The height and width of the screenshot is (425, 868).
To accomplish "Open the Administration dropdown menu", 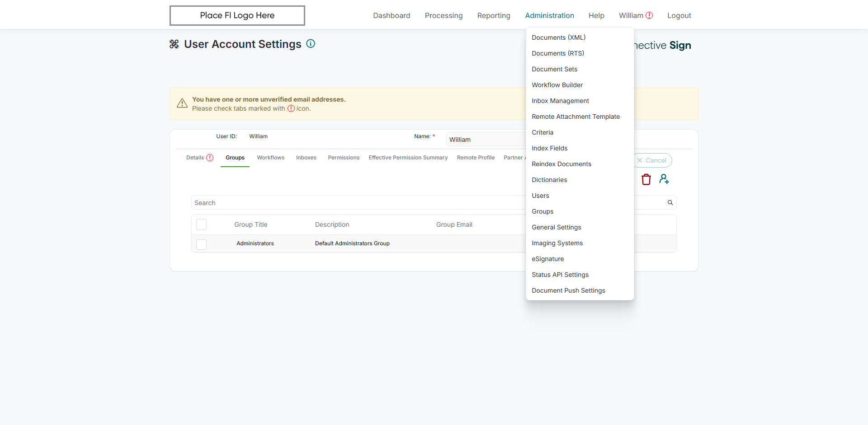I will point(549,15).
